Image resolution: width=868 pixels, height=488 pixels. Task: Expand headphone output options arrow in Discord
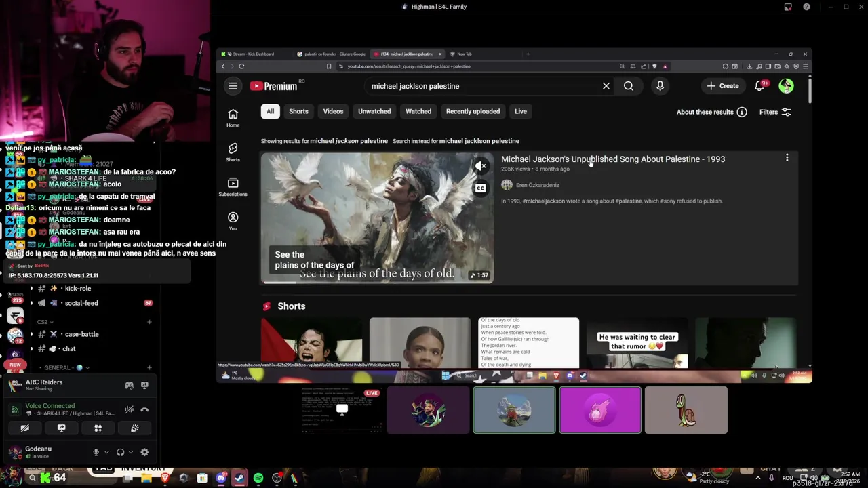pos(130,453)
